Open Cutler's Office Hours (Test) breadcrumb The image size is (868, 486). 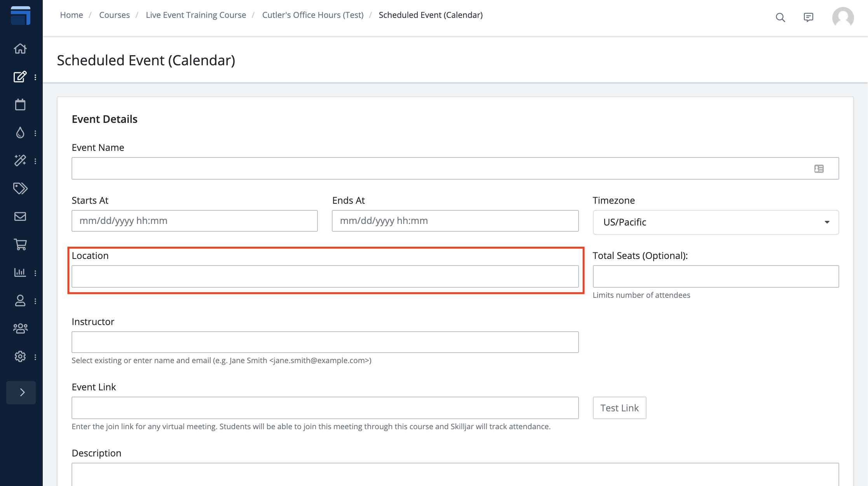313,15
